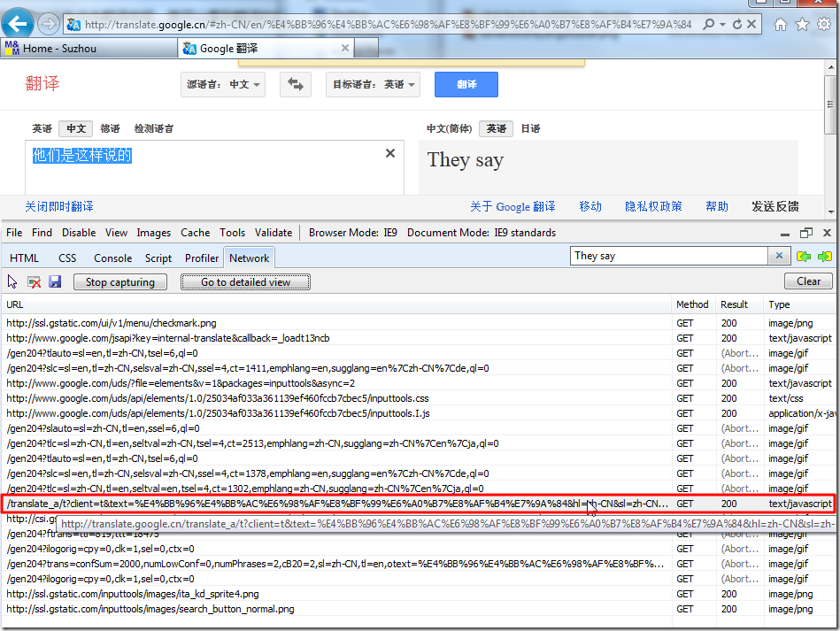Select 日语 as target language
The width and height of the screenshot is (840, 631).
[530, 128]
